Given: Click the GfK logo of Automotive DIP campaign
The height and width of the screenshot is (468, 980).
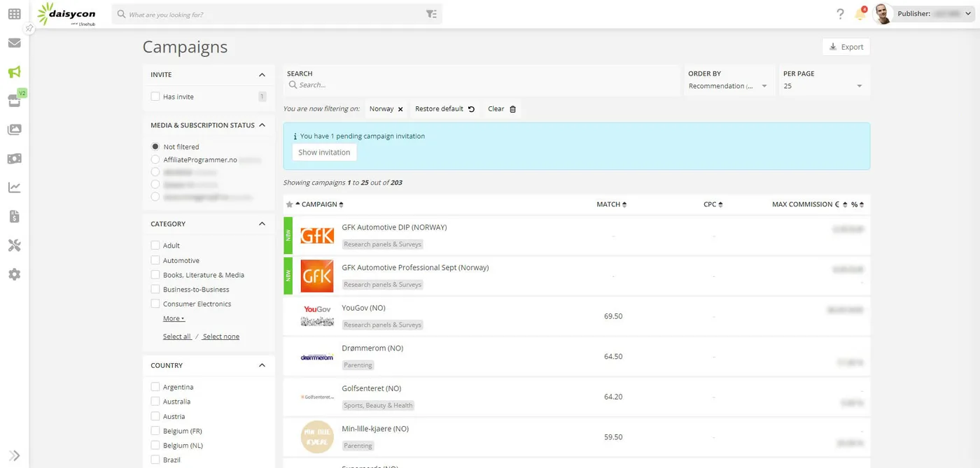Looking at the screenshot, I should 317,236.
